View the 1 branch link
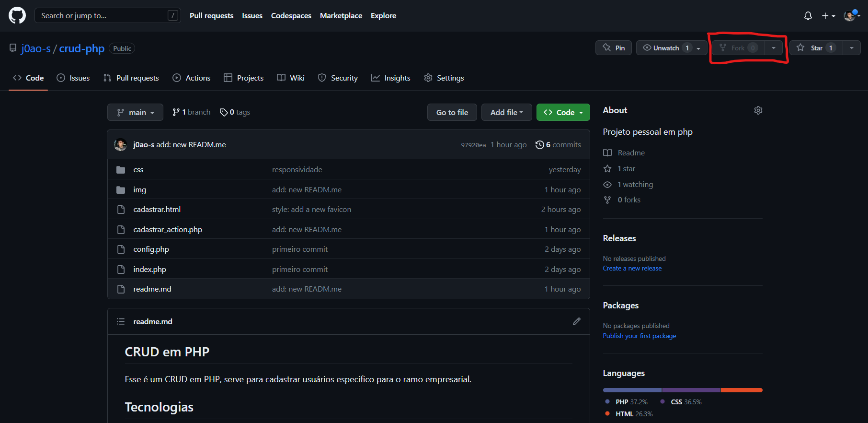868x423 pixels. (x=191, y=112)
